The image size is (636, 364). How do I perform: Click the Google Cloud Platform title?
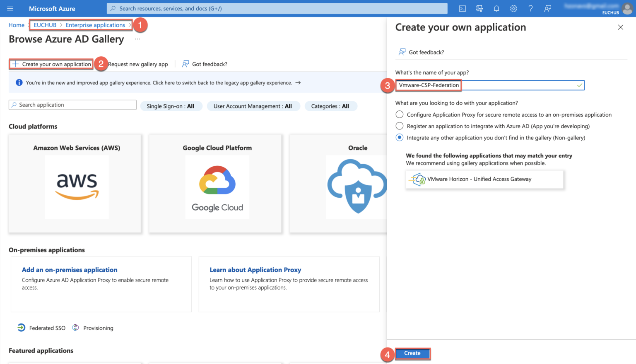[217, 148]
